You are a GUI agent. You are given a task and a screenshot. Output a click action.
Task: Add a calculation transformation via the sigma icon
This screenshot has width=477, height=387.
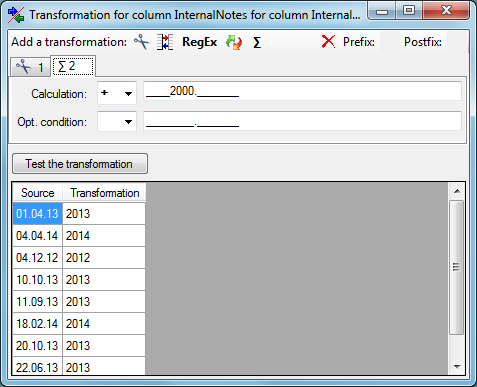coord(257,42)
